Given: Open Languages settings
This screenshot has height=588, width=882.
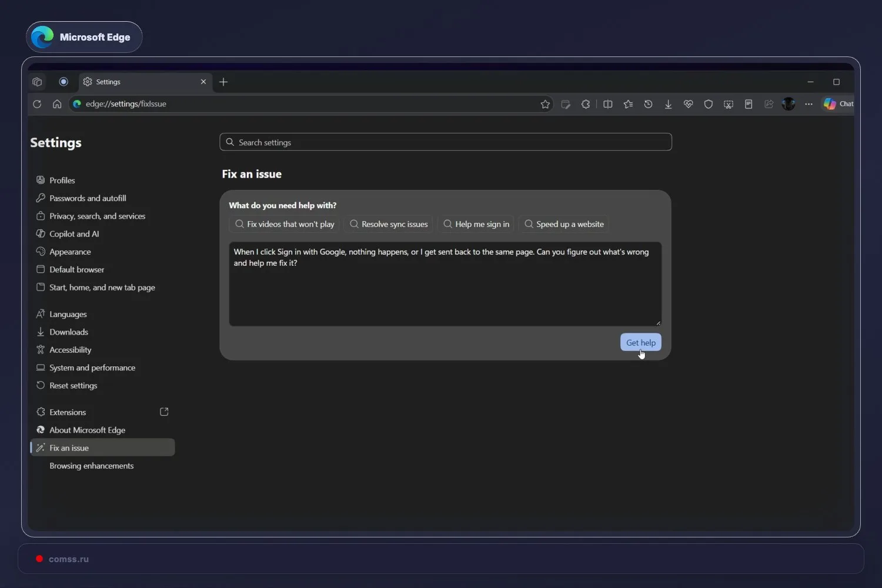Looking at the screenshot, I should (x=102, y=315).
